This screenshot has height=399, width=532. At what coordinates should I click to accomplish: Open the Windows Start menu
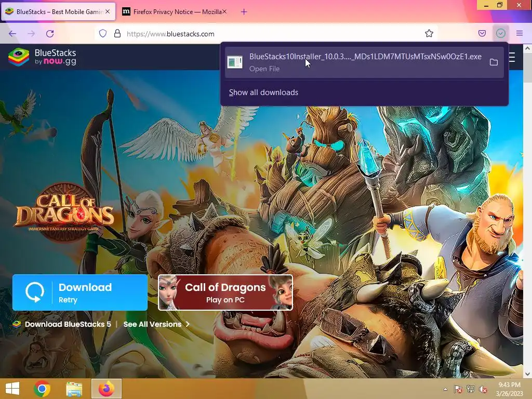pos(12,389)
